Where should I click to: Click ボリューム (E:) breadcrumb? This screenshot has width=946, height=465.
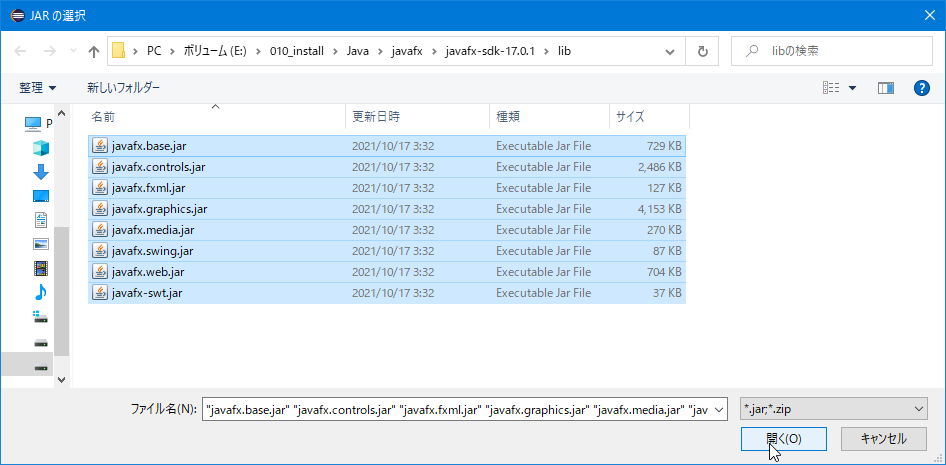(213, 52)
